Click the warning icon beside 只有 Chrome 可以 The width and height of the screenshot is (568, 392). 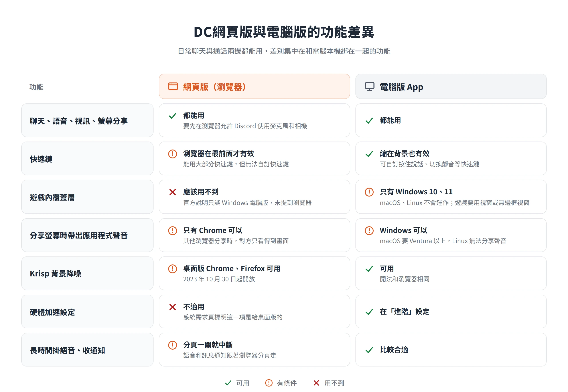tap(172, 231)
